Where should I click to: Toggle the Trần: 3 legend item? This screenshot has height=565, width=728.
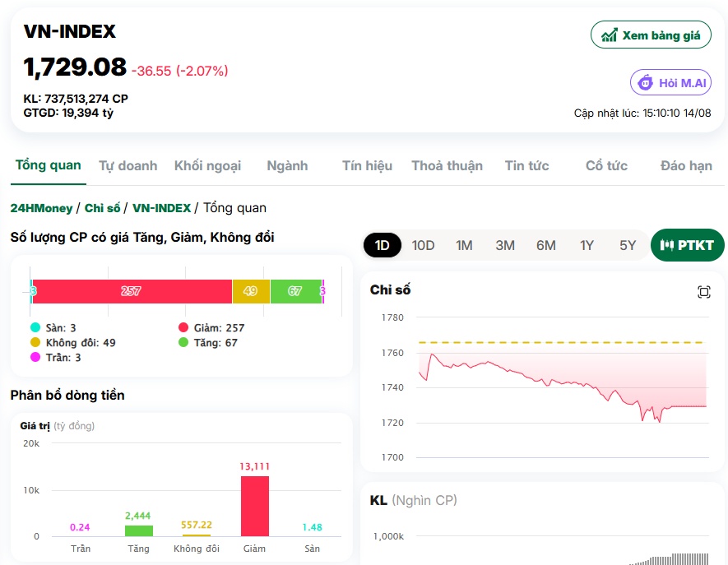tap(56, 358)
